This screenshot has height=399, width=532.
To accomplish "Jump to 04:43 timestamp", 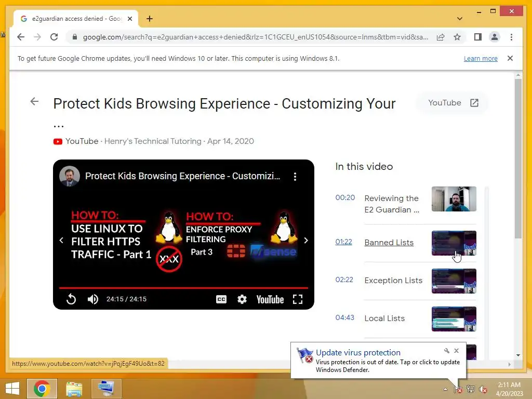I will coord(345,317).
